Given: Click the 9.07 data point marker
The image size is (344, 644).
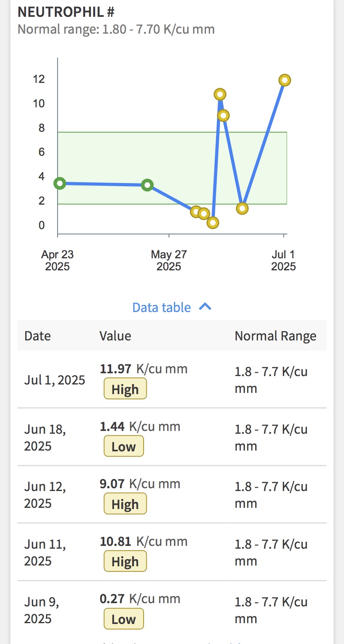Looking at the screenshot, I should click(223, 116).
